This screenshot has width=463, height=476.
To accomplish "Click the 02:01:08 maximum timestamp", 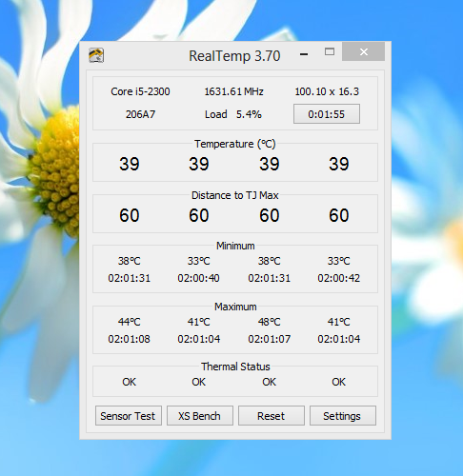I will 130,339.
